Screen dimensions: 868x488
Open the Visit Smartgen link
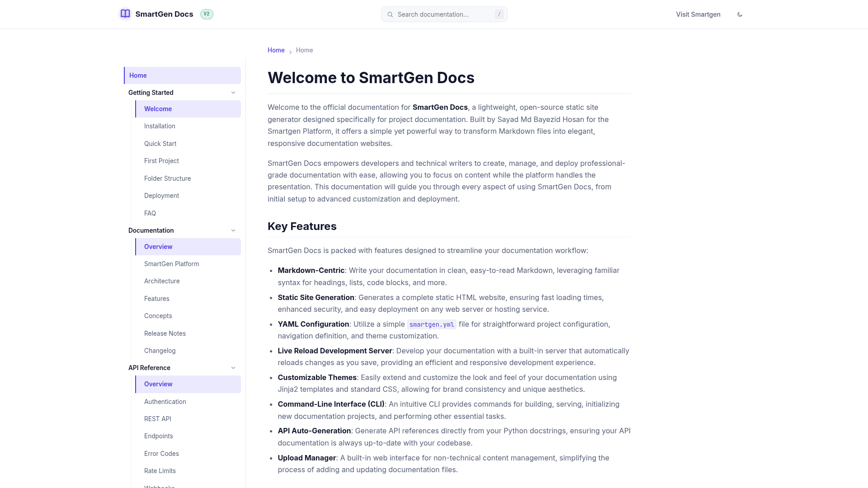tap(698, 14)
